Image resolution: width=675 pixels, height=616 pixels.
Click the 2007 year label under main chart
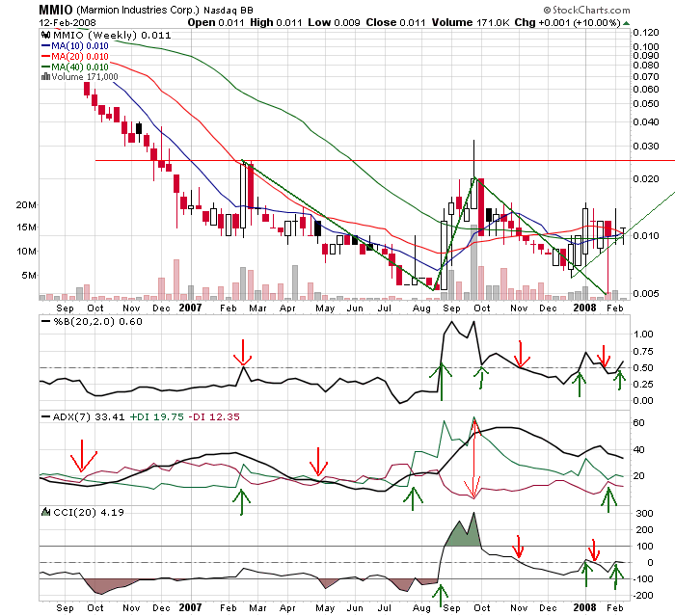[x=190, y=308]
